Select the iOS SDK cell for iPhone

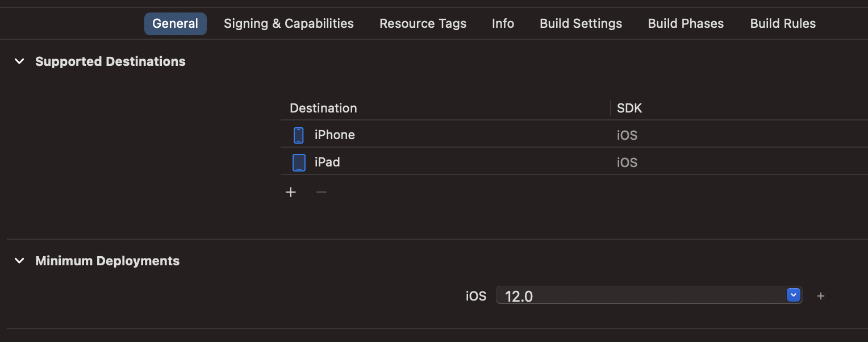click(x=627, y=135)
